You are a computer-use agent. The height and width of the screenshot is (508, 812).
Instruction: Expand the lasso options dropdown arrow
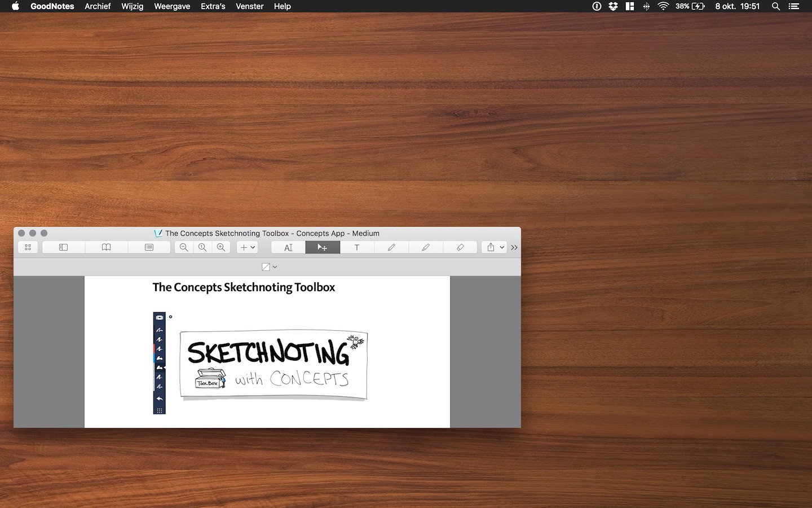pyautogui.click(x=275, y=267)
